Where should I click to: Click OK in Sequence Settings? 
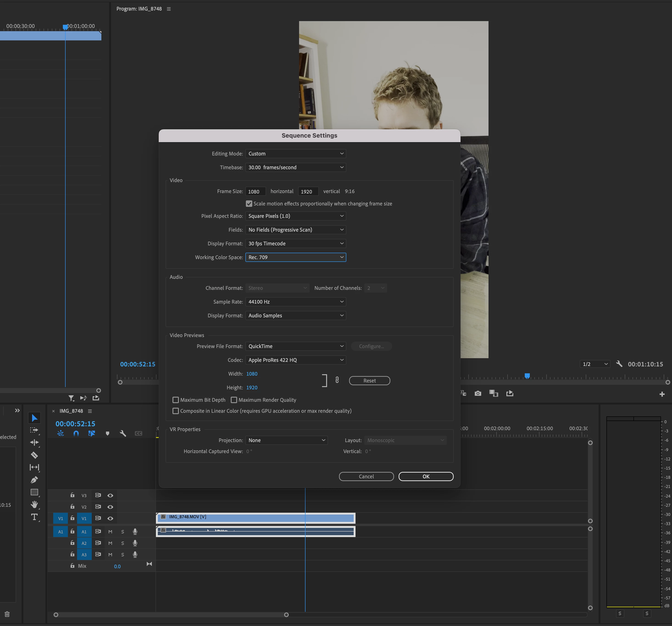426,476
